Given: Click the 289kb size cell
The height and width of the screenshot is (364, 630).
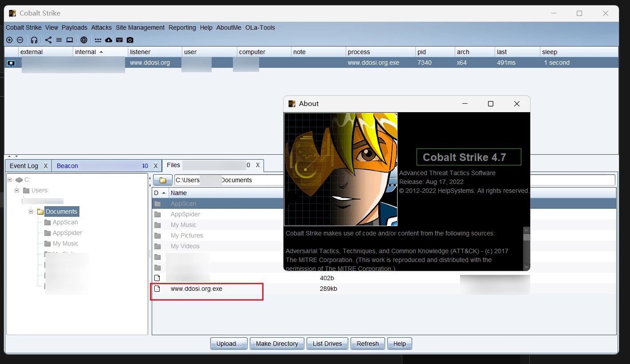Looking at the screenshot, I should coord(329,289).
